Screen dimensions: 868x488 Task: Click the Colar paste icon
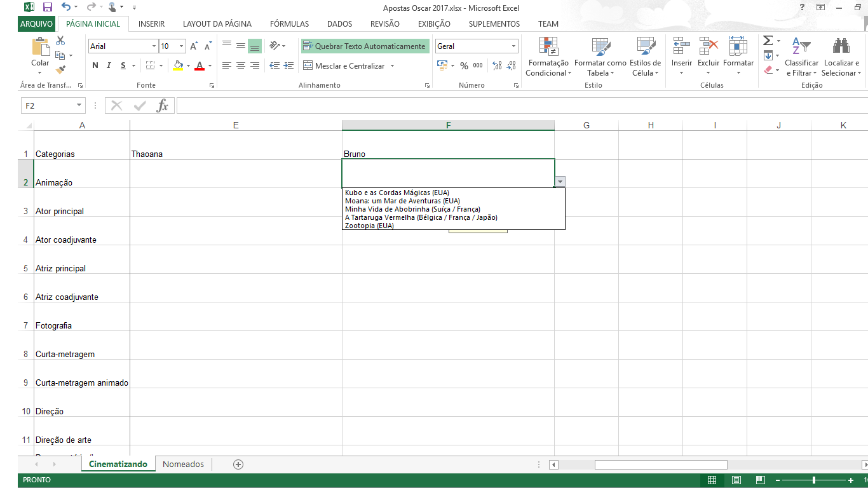coord(40,48)
